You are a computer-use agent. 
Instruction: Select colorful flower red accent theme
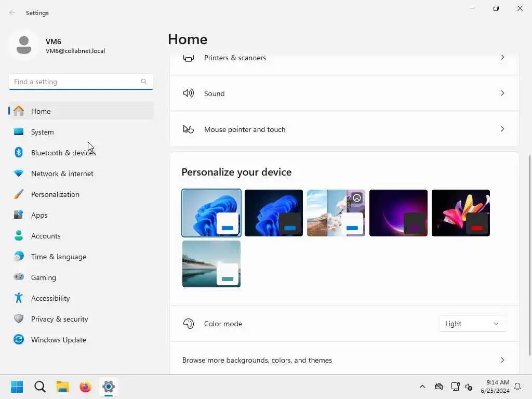[x=461, y=212]
